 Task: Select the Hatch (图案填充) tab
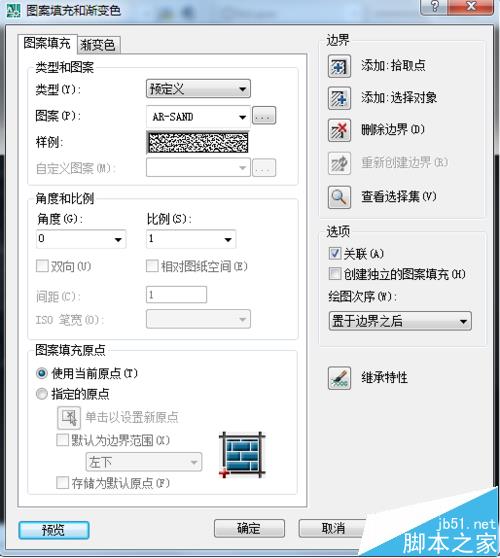click(47, 43)
